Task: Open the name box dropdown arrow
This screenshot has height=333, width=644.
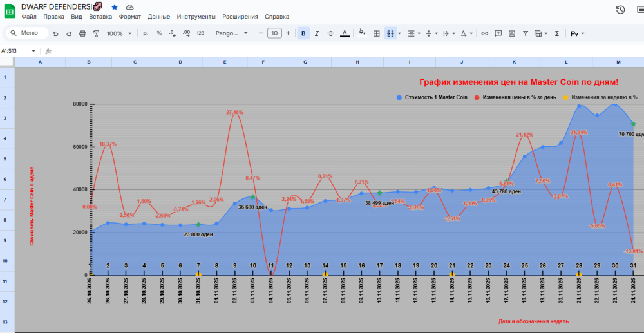Action: pos(33,51)
